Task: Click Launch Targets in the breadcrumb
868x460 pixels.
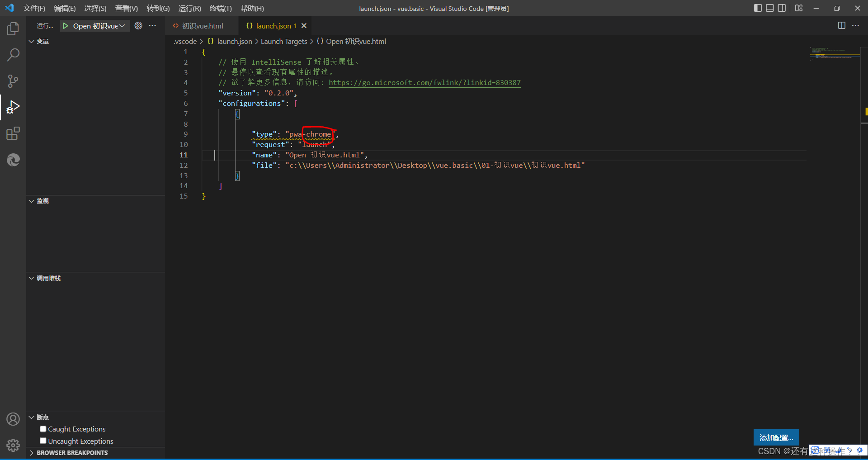Action: point(284,41)
